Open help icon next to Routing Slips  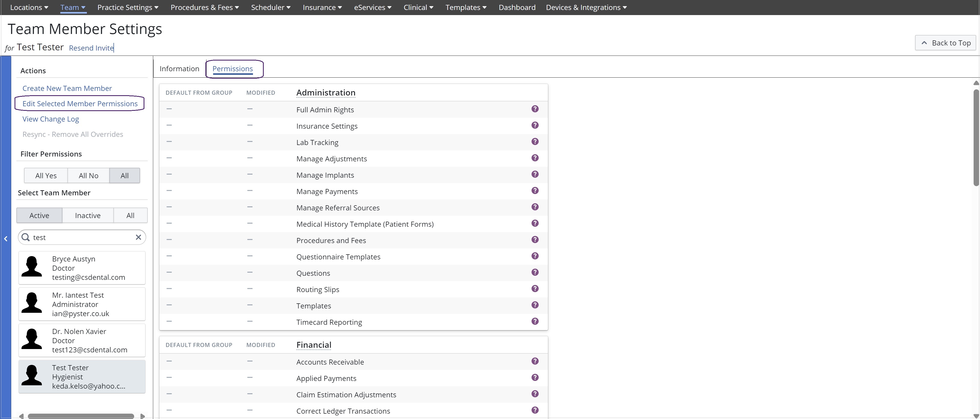[x=535, y=289]
